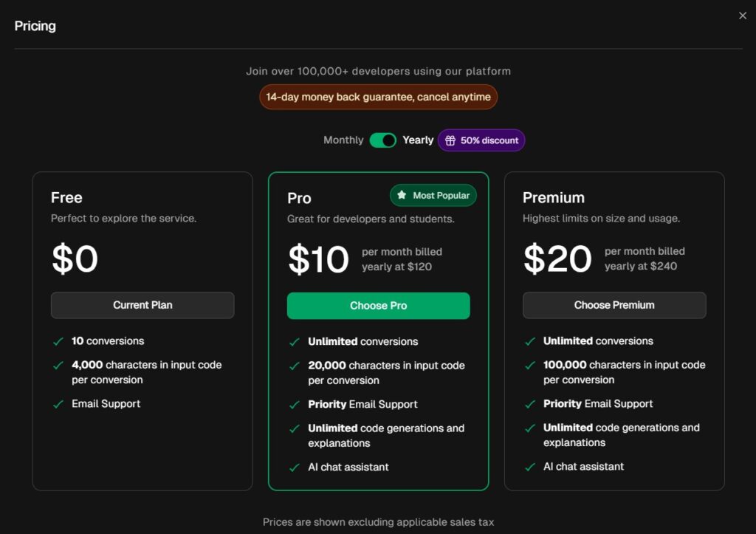The image size is (756, 534).
Task: Click the checkmark next to Unlimited conversions under Pro
Action: (x=295, y=341)
